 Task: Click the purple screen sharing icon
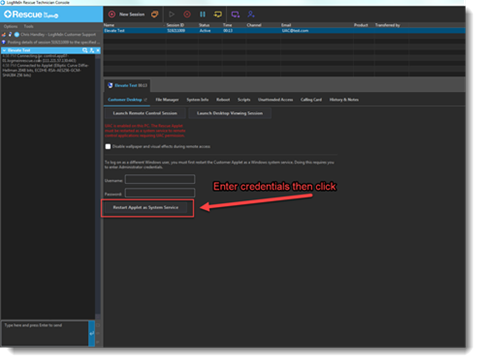coord(235,14)
